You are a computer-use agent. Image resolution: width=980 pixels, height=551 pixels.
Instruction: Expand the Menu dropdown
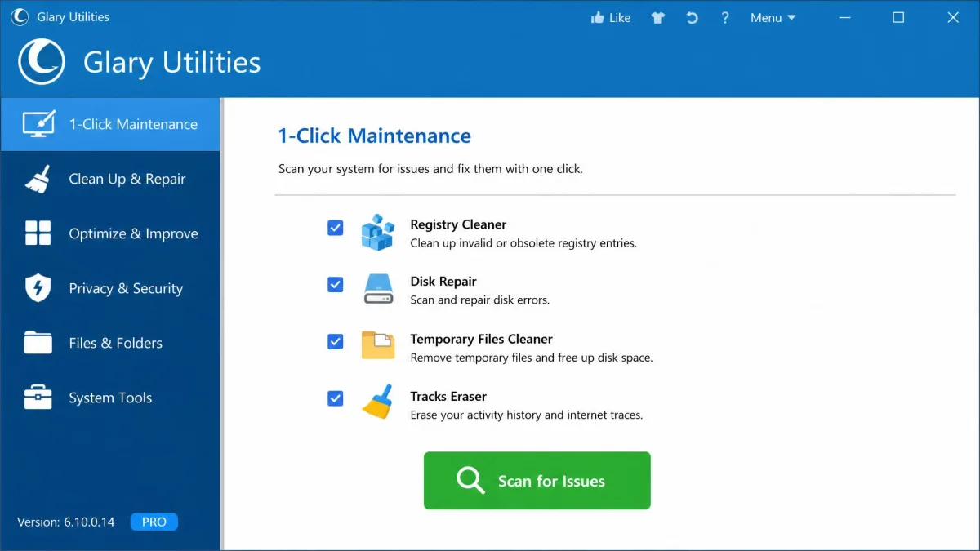coord(773,17)
